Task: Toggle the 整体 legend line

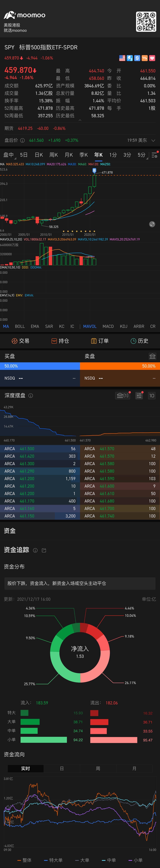Action: [24, 860]
